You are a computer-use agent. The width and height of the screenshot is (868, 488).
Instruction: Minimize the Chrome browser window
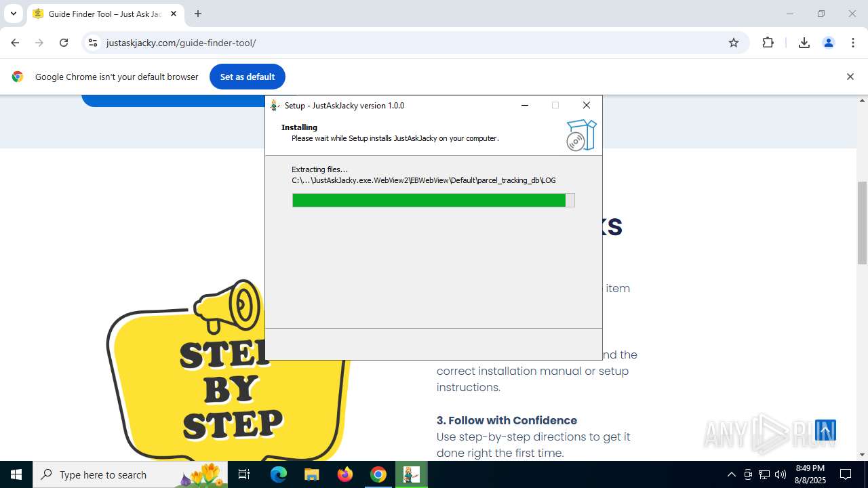[789, 14]
